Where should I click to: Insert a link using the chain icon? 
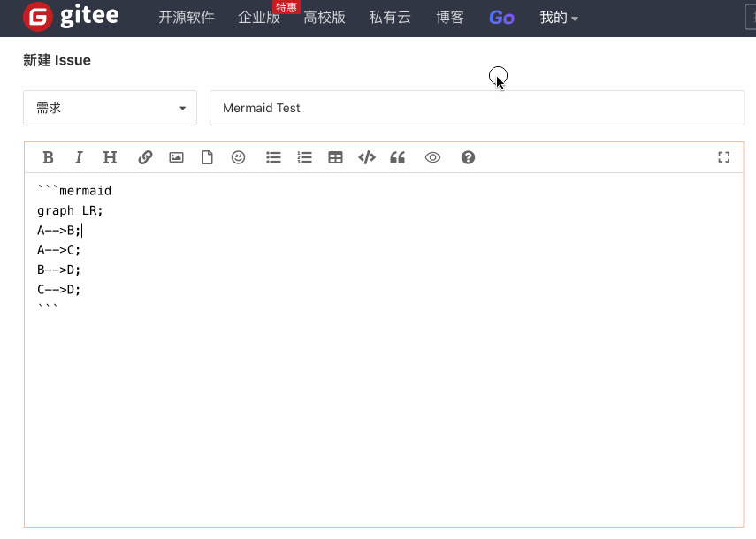pos(145,157)
